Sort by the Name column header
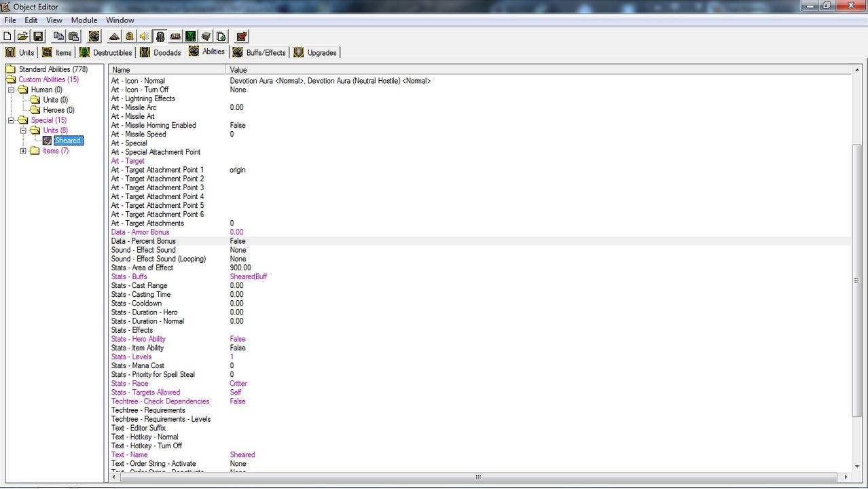The width and height of the screenshot is (868, 489). [x=167, y=70]
